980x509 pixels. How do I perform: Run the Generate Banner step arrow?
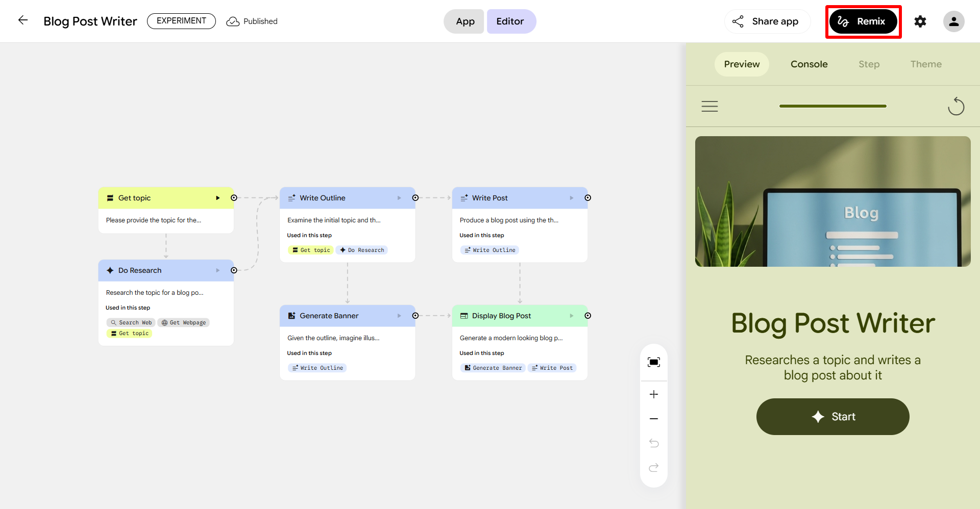point(399,316)
